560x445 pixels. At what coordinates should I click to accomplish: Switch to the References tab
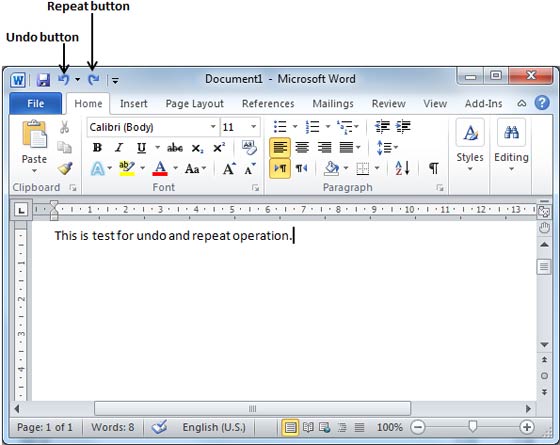[268, 104]
